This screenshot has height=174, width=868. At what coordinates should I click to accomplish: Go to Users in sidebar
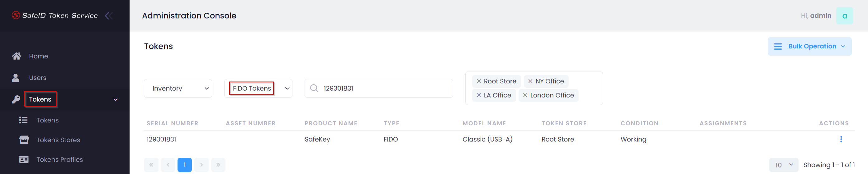click(37, 78)
